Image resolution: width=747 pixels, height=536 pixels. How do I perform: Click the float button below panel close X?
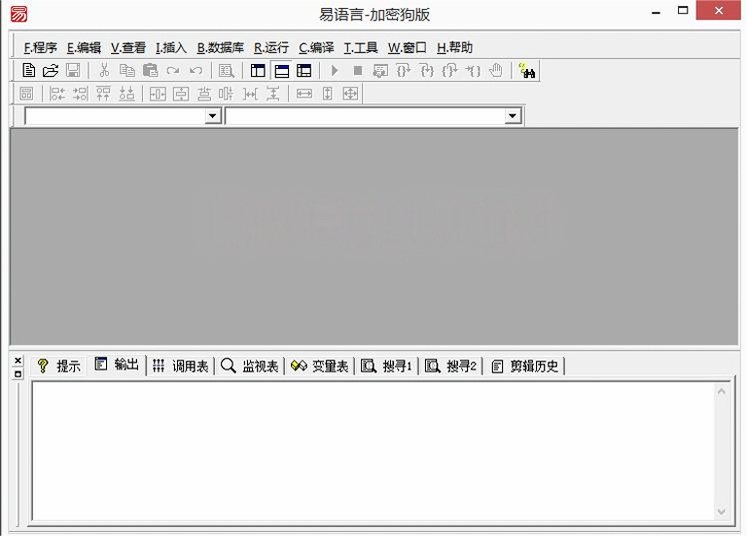point(18,374)
